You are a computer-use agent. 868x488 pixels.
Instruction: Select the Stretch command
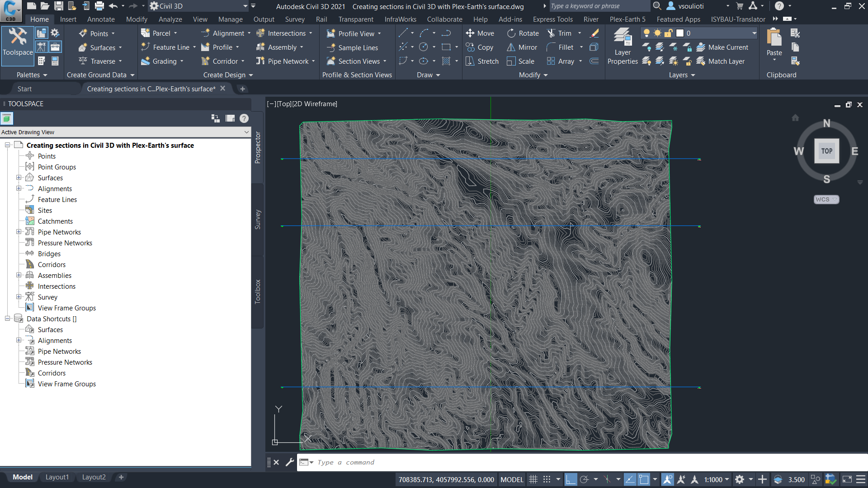482,61
